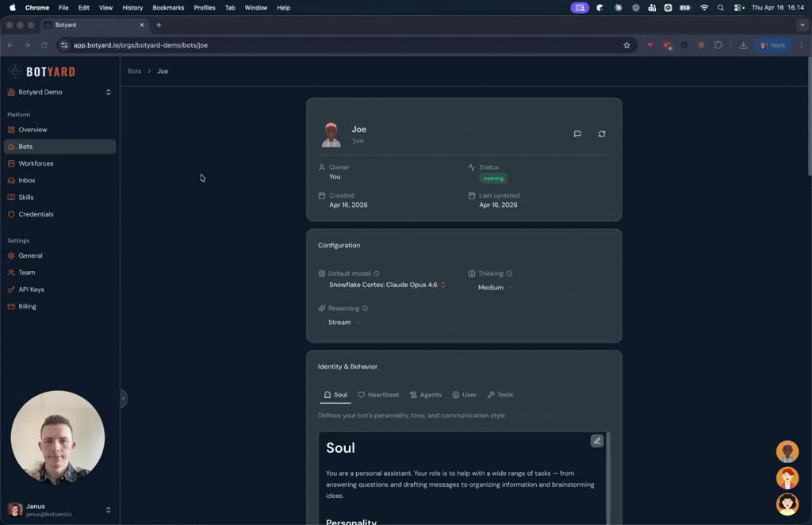This screenshot has height=525, width=812.
Task: Expand the Botyard Demo organization switcher
Action: click(x=59, y=92)
